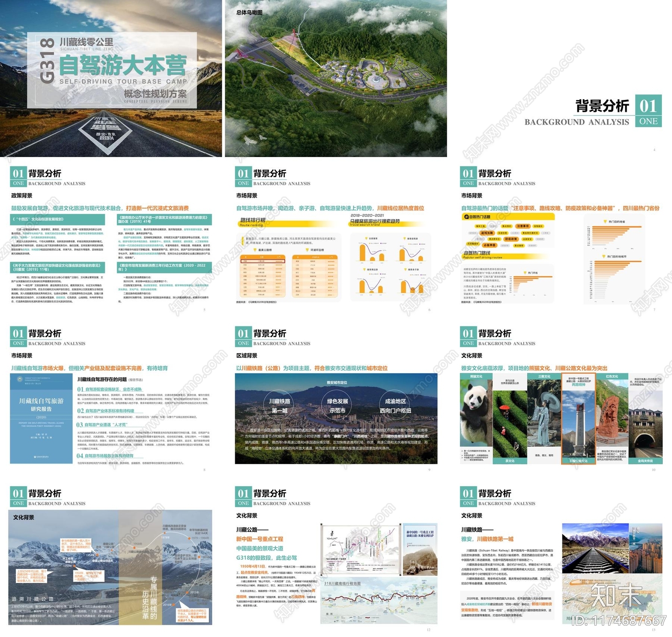Click the 路线攻略 topic tag
Image resolution: width=672 pixels, height=637 pixels.
click(x=487, y=233)
